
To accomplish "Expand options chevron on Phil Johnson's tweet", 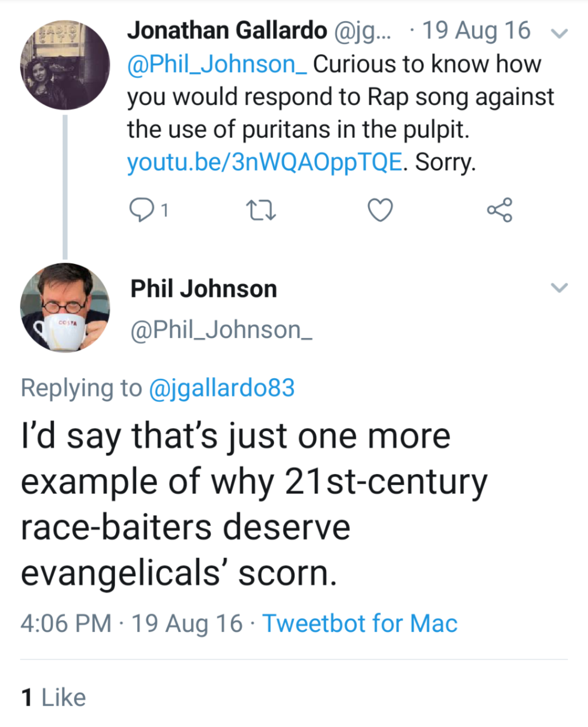I will point(559,287).
